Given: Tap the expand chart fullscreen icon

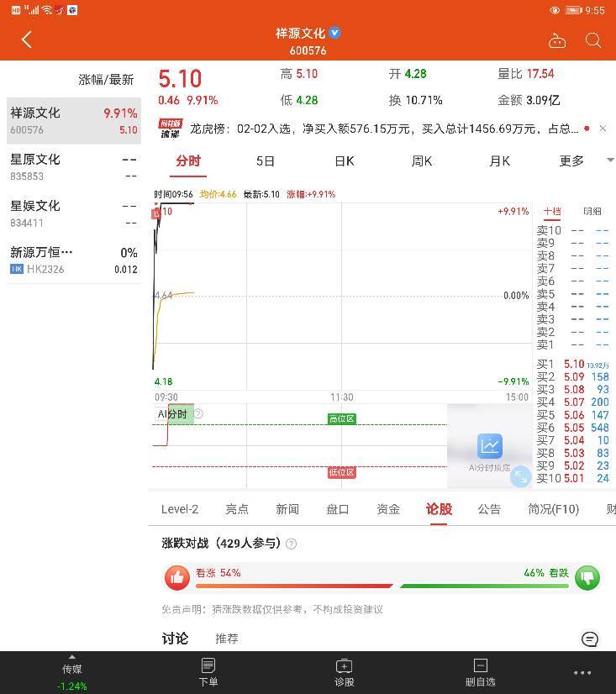Looking at the screenshot, I should [520, 476].
